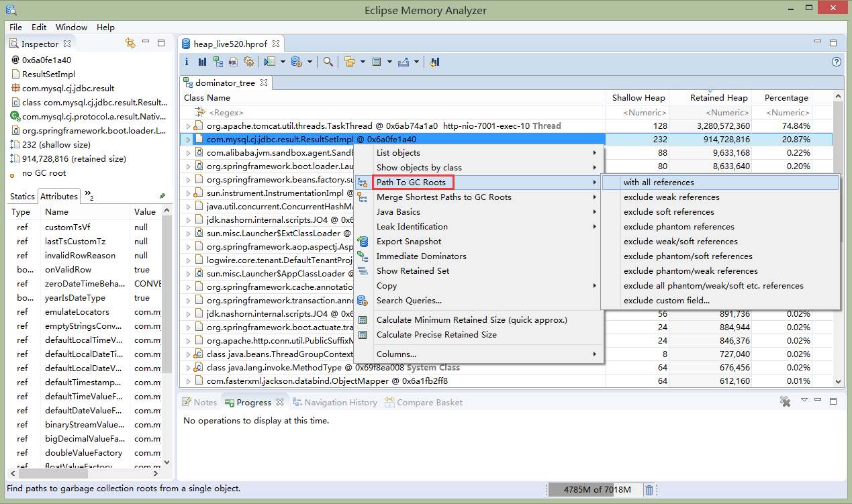
Task: Run garbage collector trash icon
Action: [x=649, y=490]
